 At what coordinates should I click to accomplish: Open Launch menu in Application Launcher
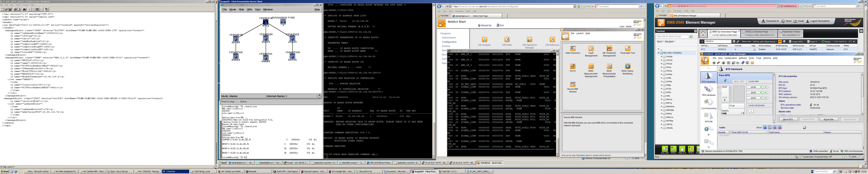click(580, 33)
